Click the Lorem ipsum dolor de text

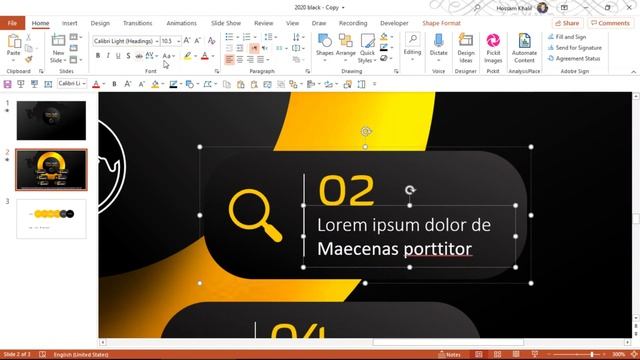click(404, 225)
